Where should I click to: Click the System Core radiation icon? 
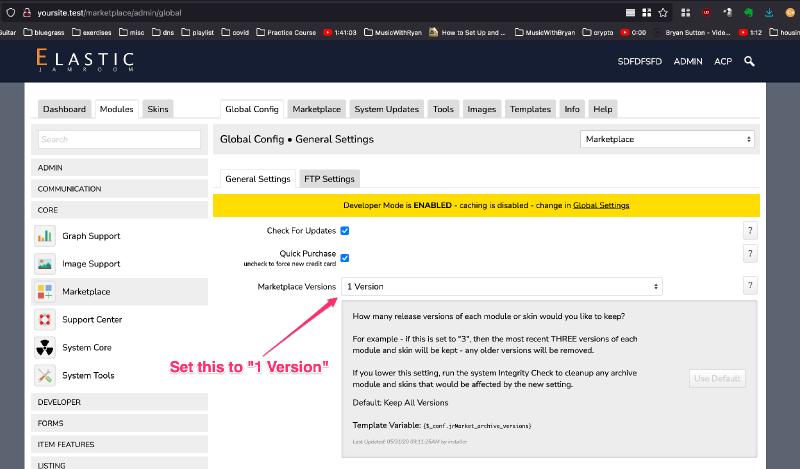[45, 348]
